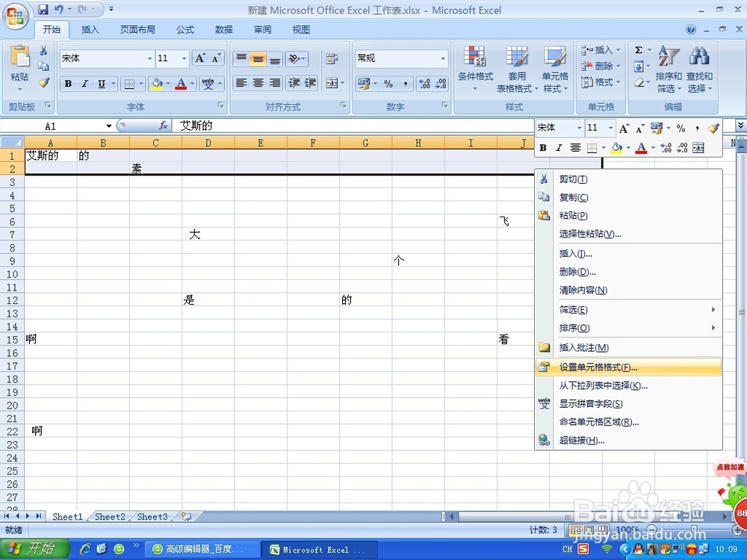
Task: Switch to Sheet2 worksheet tab
Action: click(x=110, y=517)
